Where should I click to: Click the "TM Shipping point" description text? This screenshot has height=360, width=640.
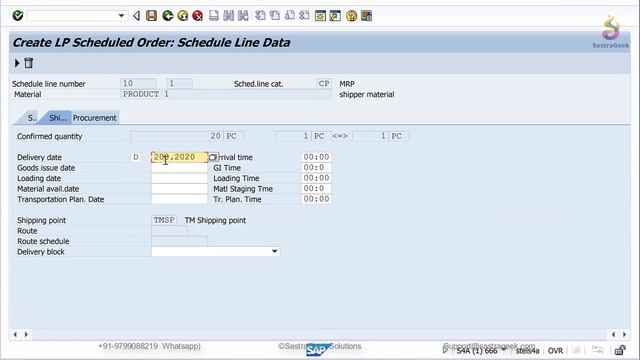point(215,220)
